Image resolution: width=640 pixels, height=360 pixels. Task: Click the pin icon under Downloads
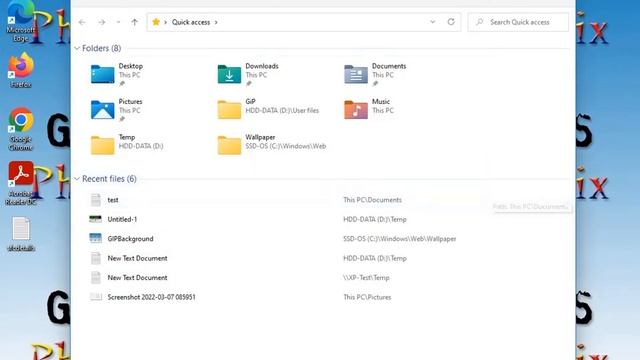pos(249,84)
